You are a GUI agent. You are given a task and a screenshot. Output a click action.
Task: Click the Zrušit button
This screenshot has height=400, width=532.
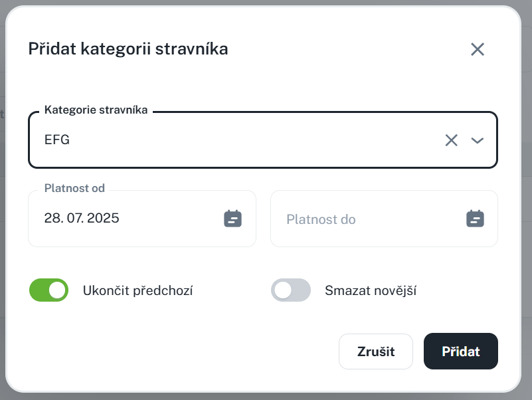[376, 351]
